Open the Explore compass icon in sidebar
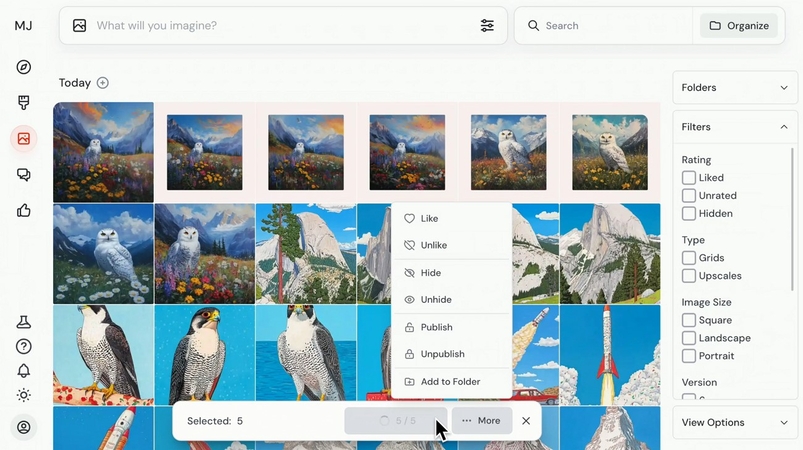 tap(24, 67)
